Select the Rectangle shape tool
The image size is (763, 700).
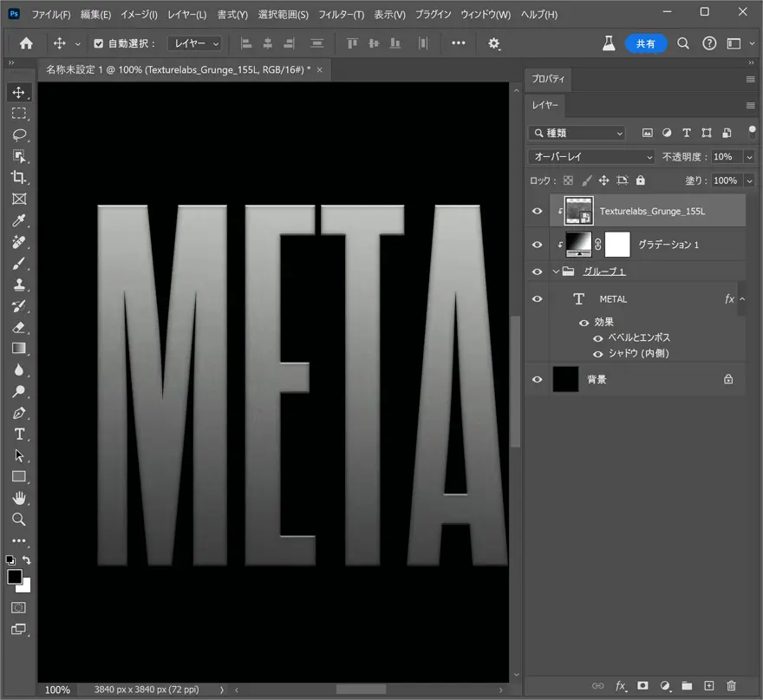pyautogui.click(x=18, y=476)
